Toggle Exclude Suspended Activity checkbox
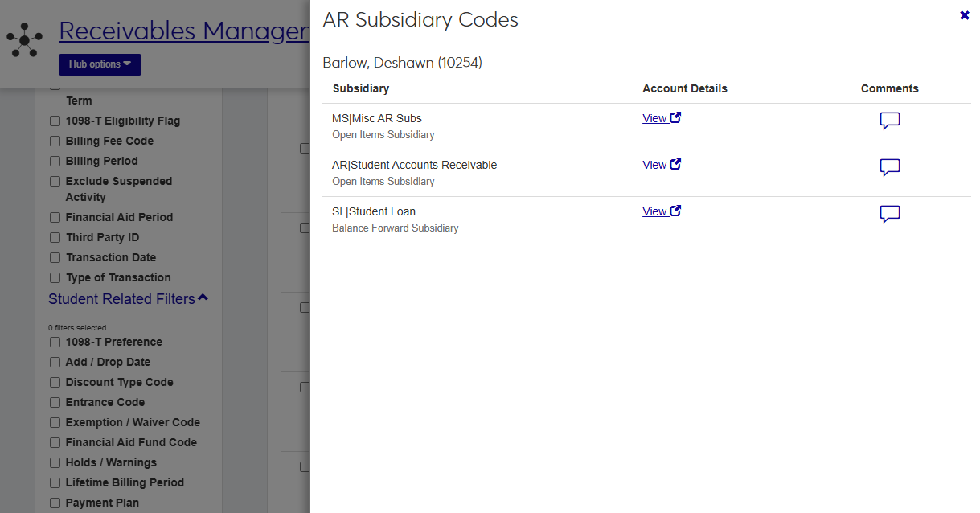980x513 pixels. (55, 181)
